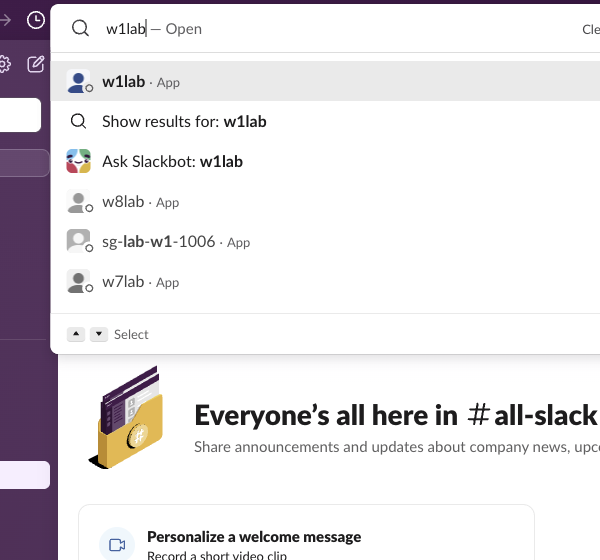Click the up arrow key hint
600x560 pixels.
pos(76,334)
